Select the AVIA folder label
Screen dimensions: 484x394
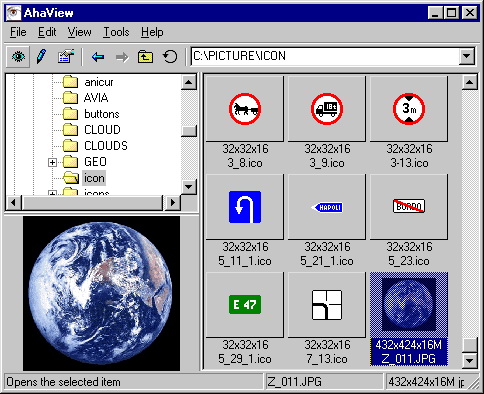coord(96,98)
